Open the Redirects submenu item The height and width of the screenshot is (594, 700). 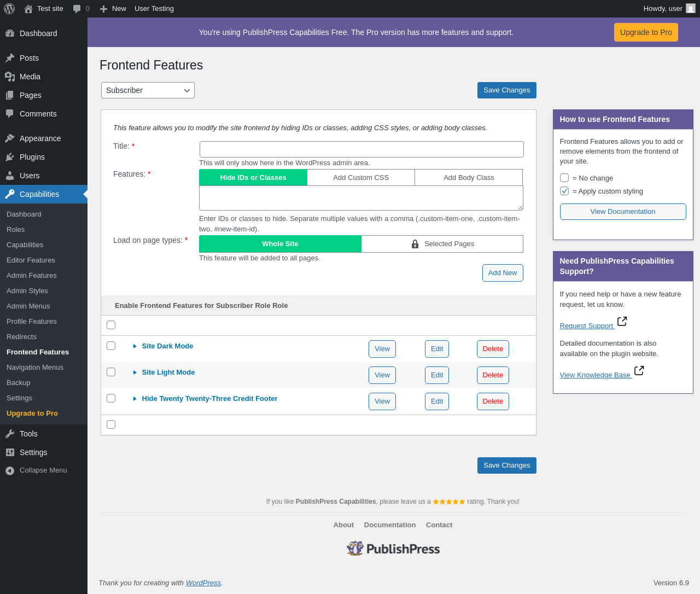click(22, 337)
